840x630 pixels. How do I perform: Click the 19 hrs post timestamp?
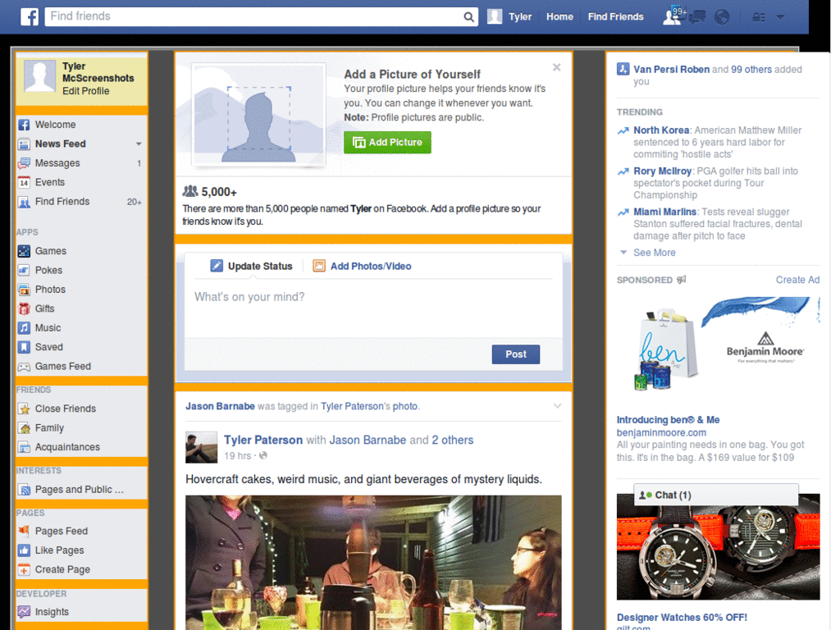(237, 456)
